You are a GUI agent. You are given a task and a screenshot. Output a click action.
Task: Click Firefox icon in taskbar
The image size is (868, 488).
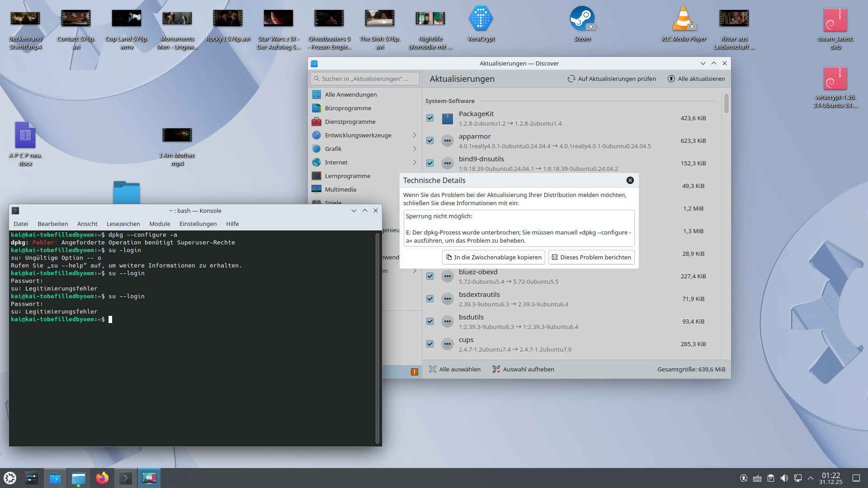point(102,478)
